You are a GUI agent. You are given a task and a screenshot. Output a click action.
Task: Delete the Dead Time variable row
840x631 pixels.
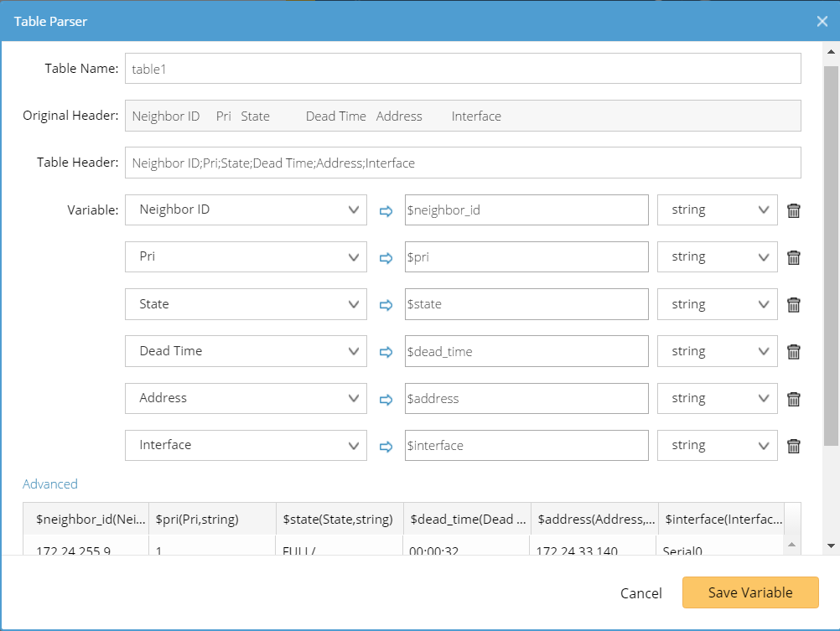pyautogui.click(x=793, y=351)
